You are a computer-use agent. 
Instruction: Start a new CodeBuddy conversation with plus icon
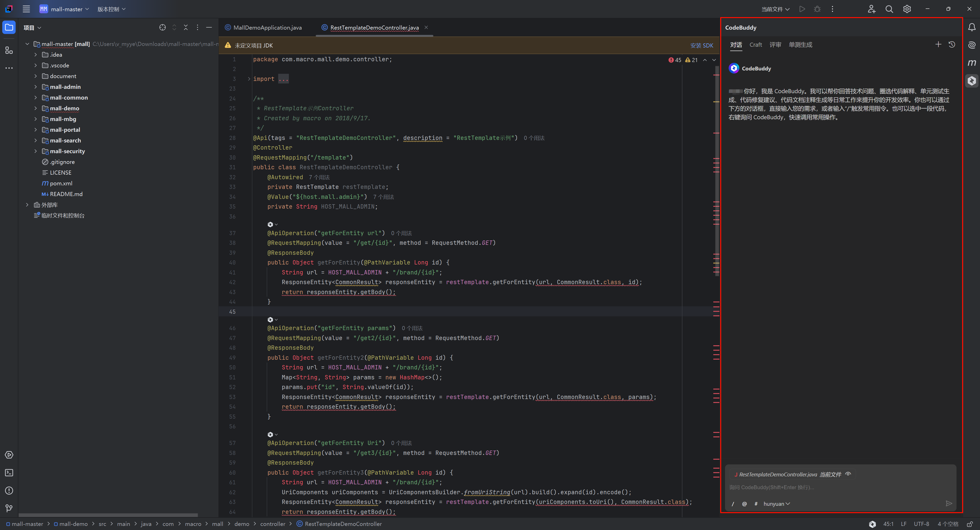point(938,44)
